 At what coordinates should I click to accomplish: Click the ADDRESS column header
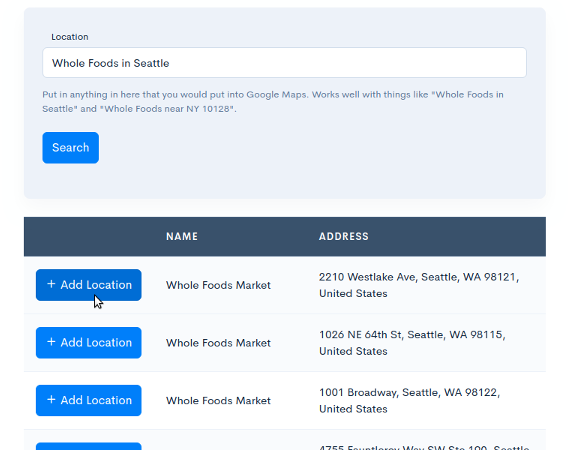coord(344,237)
